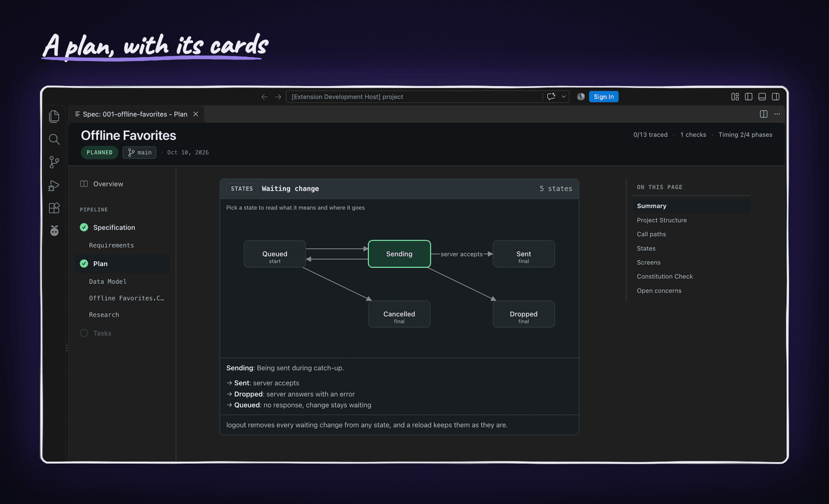Open Tasks in the pipeline
Screen dimensions: 829x504
102,333
